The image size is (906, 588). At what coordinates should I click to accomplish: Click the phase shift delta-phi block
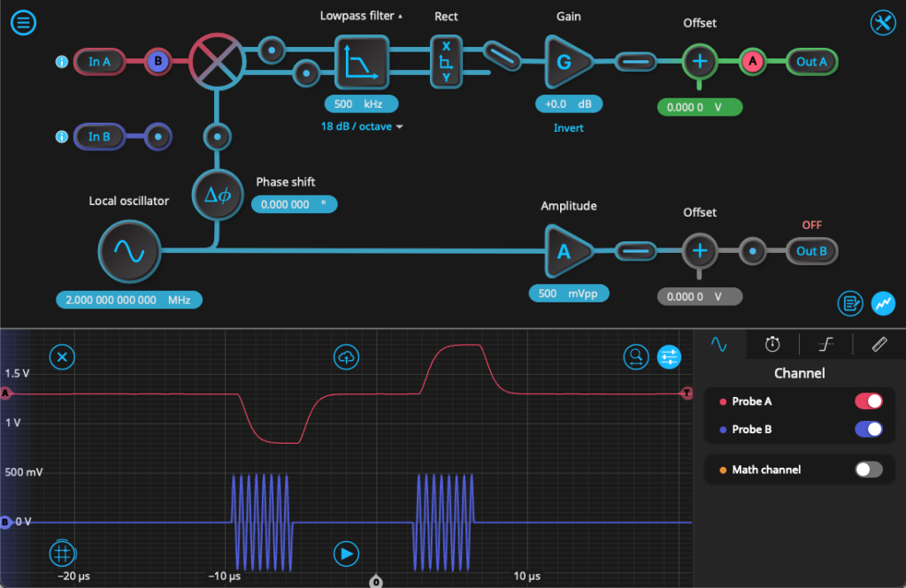click(x=218, y=195)
